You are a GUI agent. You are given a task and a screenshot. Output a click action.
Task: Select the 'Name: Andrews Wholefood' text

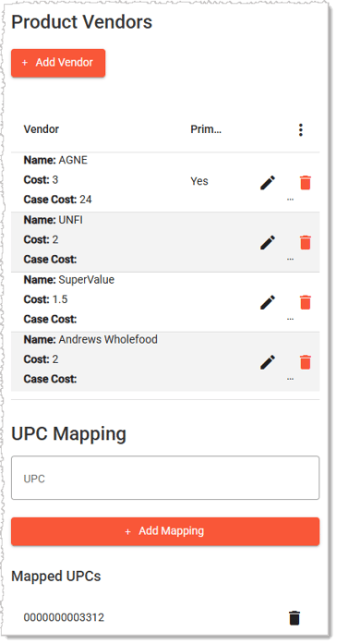click(x=90, y=340)
